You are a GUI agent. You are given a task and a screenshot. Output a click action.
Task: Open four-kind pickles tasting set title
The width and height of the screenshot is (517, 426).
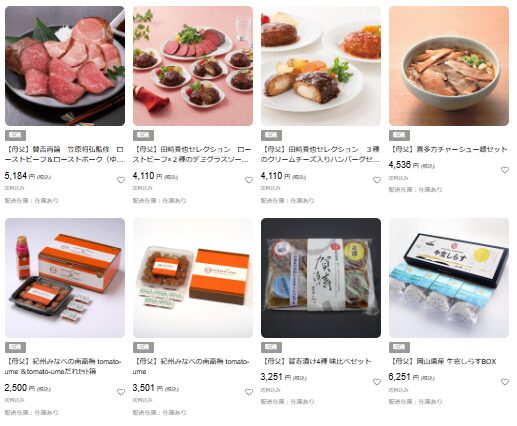coord(316,361)
